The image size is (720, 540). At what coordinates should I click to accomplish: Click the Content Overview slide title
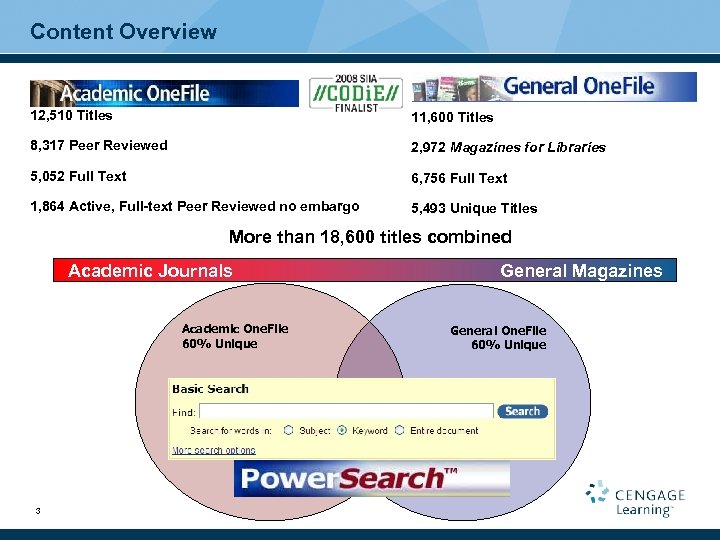(x=123, y=32)
